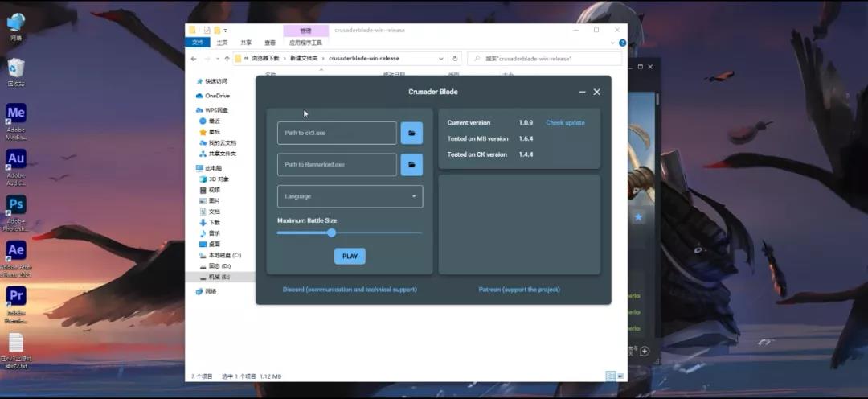868x399 pixels.
Task: Browse for ck3.exe with folder button
Action: tap(411, 133)
